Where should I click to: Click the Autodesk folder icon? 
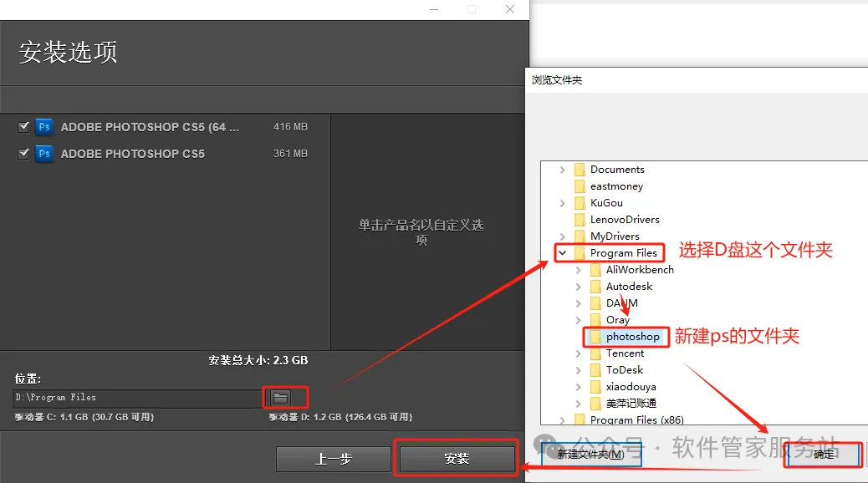tap(595, 286)
